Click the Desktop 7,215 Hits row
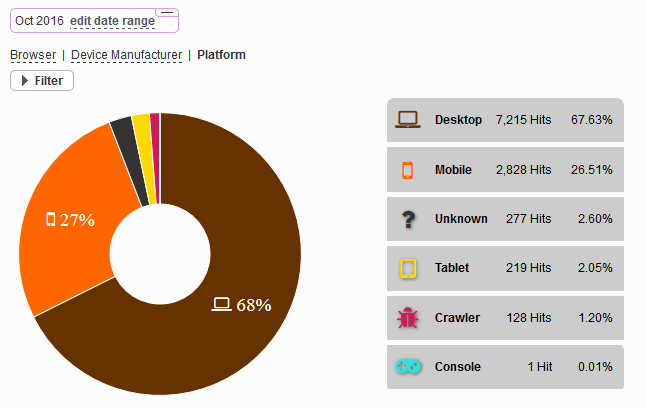Viewport: 646px width, 408px height. tap(505, 120)
